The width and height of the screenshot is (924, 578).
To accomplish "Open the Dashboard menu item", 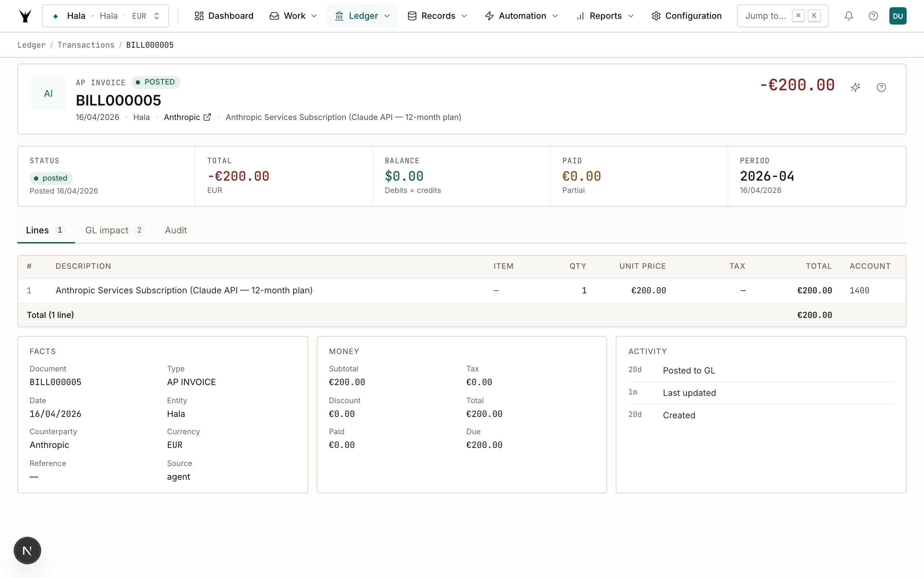I will tap(224, 16).
